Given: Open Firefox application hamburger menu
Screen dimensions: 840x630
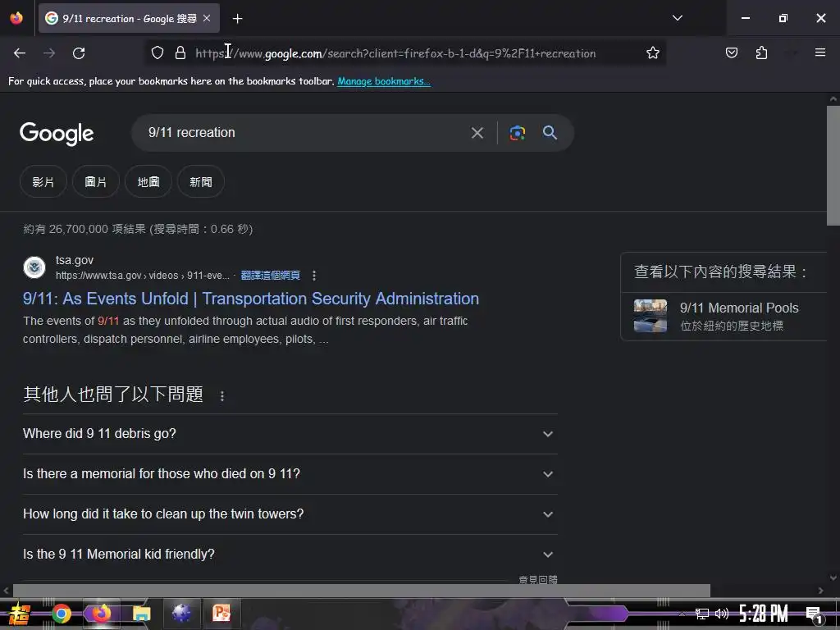Looking at the screenshot, I should (x=819, y=52).
